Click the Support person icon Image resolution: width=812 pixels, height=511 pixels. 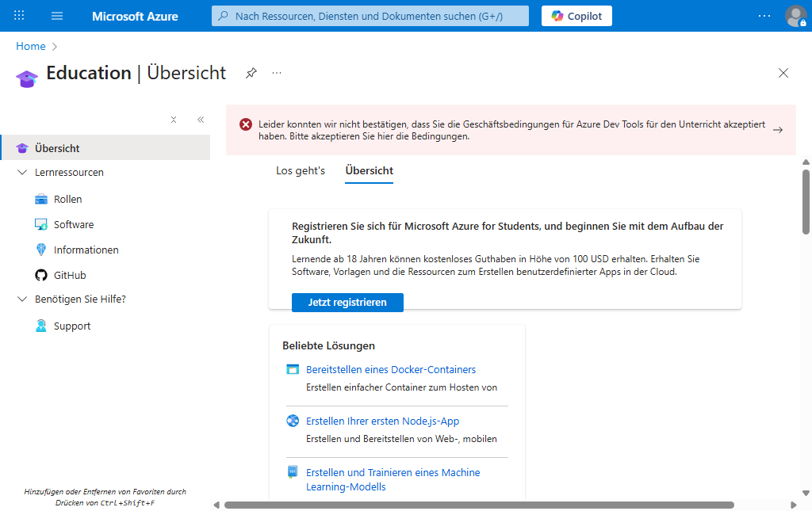tap(41, 326)
